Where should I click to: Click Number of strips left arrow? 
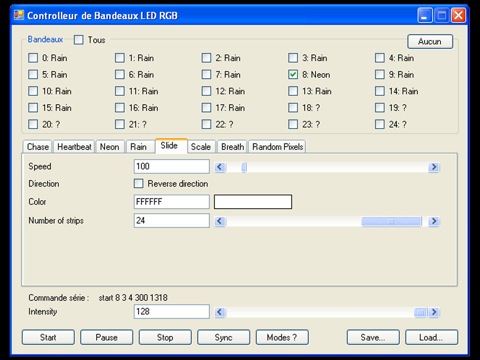(x=220, y=221)
